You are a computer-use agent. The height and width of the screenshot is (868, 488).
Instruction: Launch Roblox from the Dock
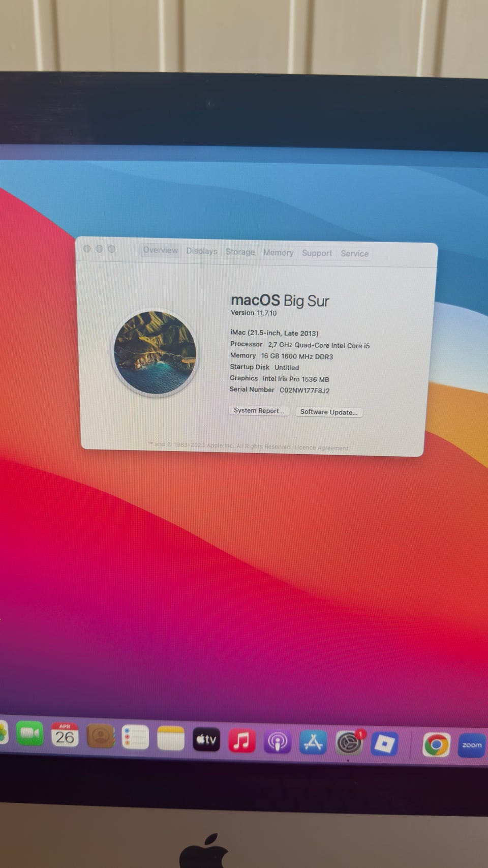click(385, 745)
